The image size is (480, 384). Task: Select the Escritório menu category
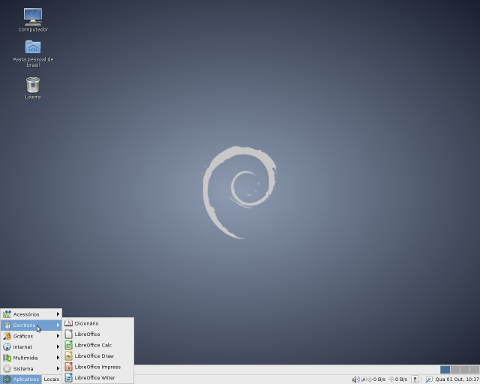coord(31,325)
